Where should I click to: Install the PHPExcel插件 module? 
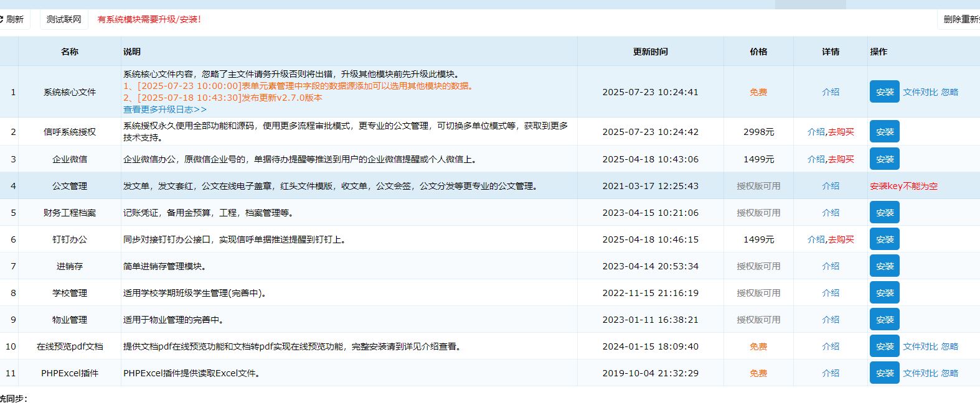(x=884, y=373)
